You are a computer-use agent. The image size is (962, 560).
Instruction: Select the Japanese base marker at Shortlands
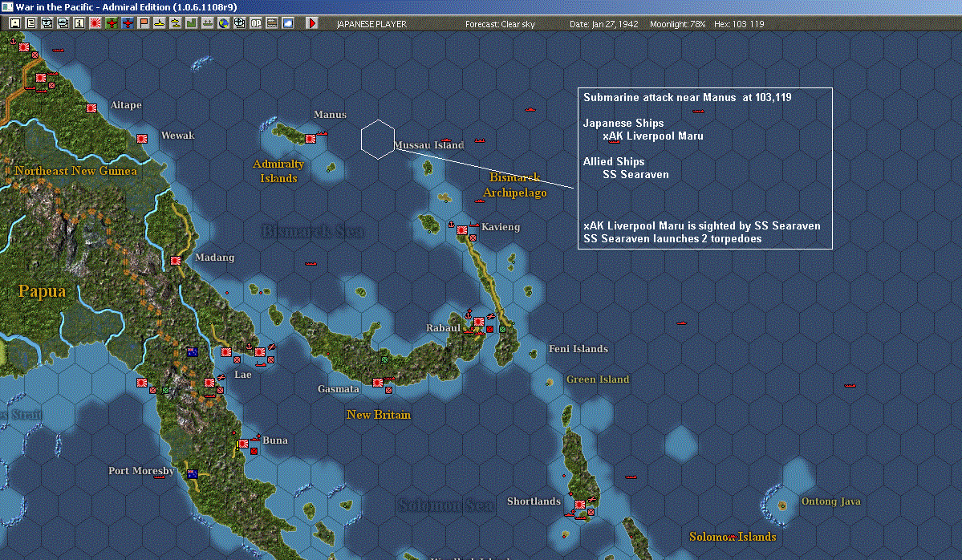tap(580, 504)
